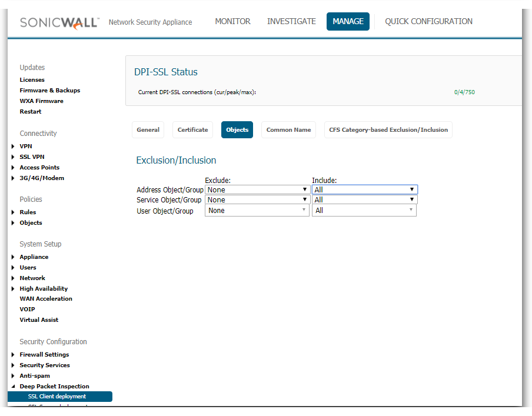Viewport: 532px width, 416px height.
Task: Open Service Object/Group Exclude dropdown
Action: (258, 199)
